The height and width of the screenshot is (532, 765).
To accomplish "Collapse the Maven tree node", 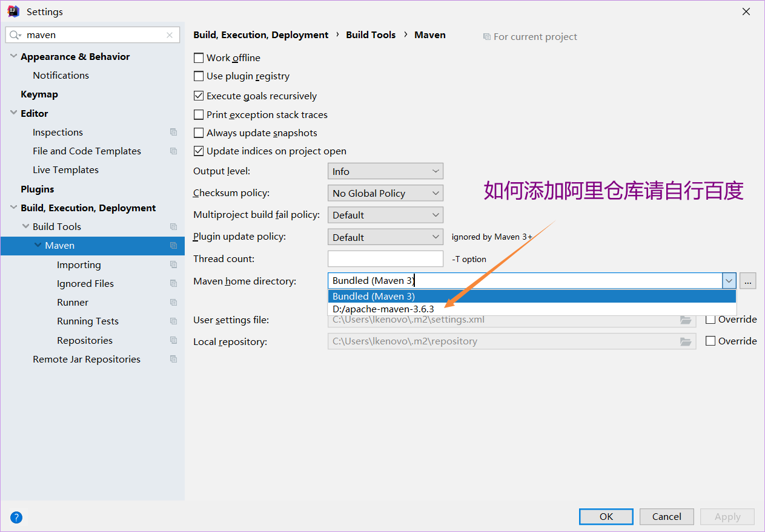I will (x=38, y=245).
